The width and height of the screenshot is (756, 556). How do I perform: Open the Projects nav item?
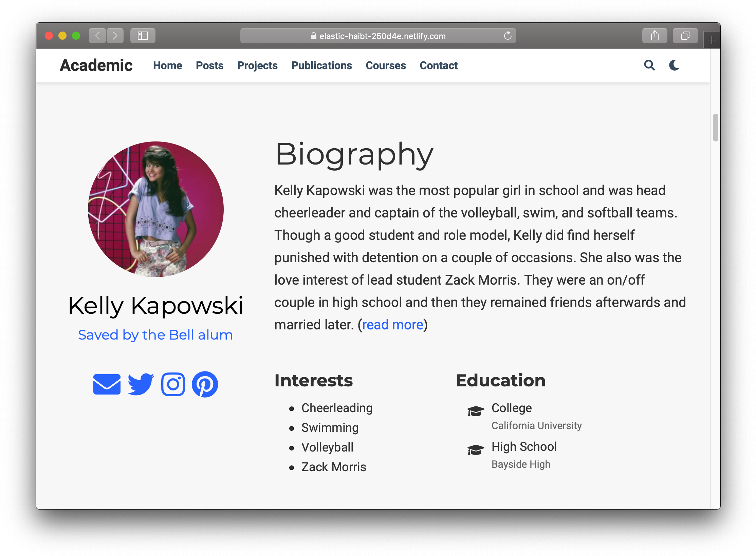[257, 65]
